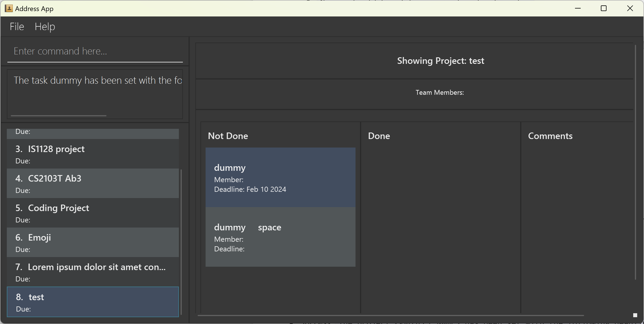Open the File menu

17,27
